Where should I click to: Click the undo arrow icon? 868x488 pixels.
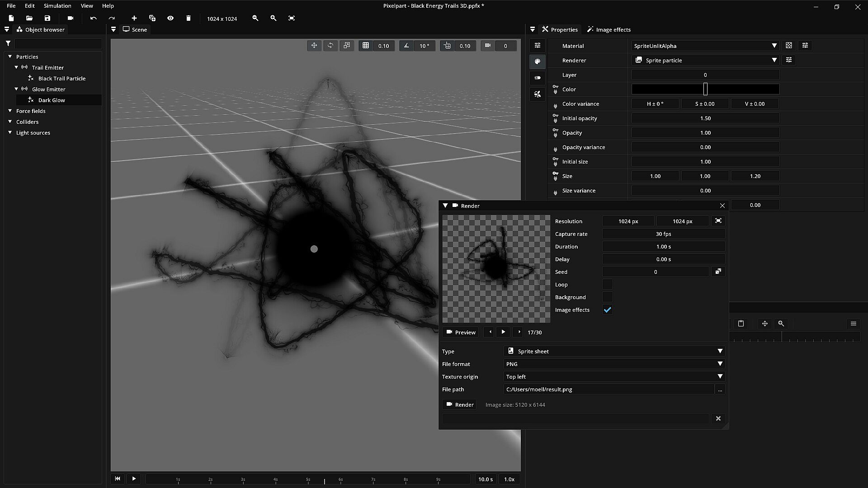[94, 18]
